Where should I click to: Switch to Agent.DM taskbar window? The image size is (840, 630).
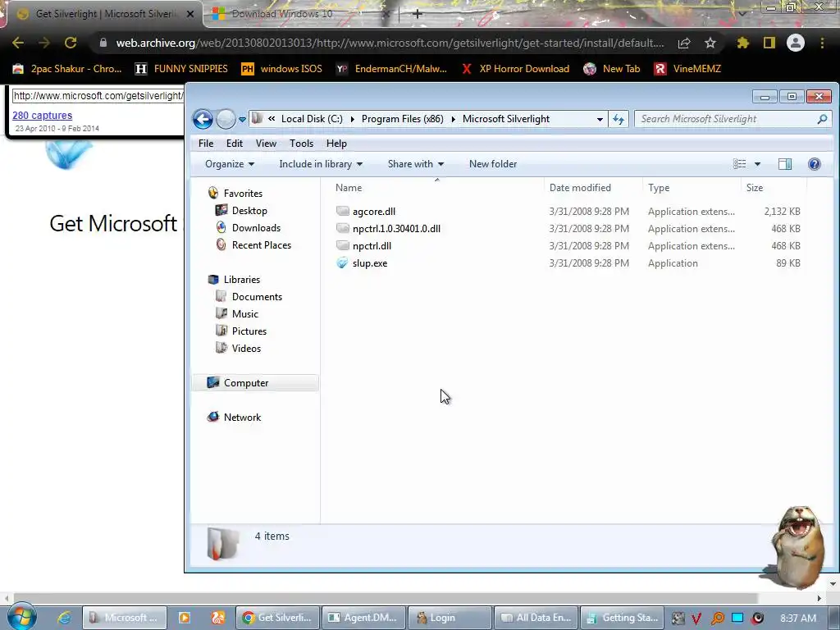(x=363, y=618)
